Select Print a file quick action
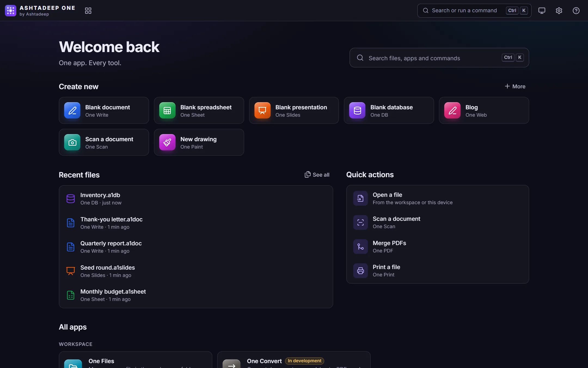588x368 pixels. click(x=437, y=271)
